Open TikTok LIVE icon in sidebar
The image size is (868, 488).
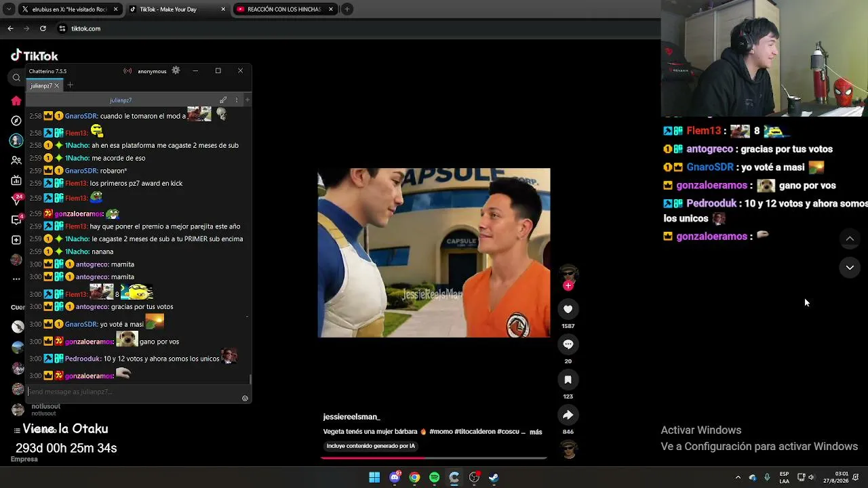point(16,180)
